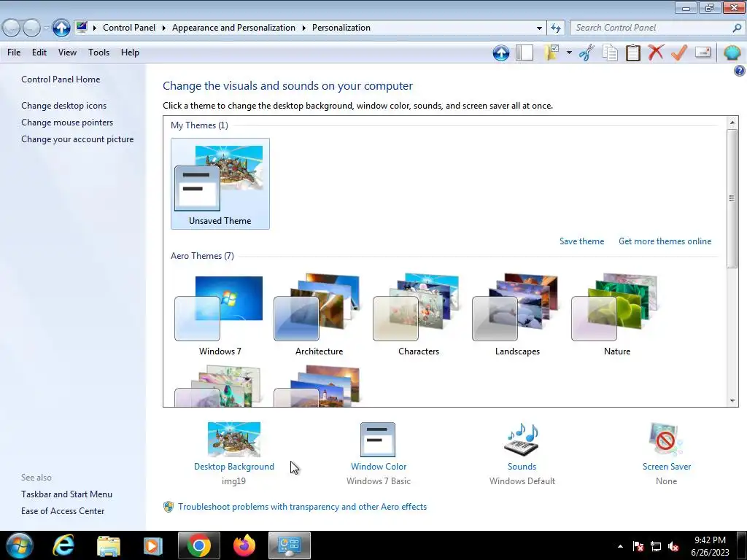Open Screen Saver settings

pos(667,467)
